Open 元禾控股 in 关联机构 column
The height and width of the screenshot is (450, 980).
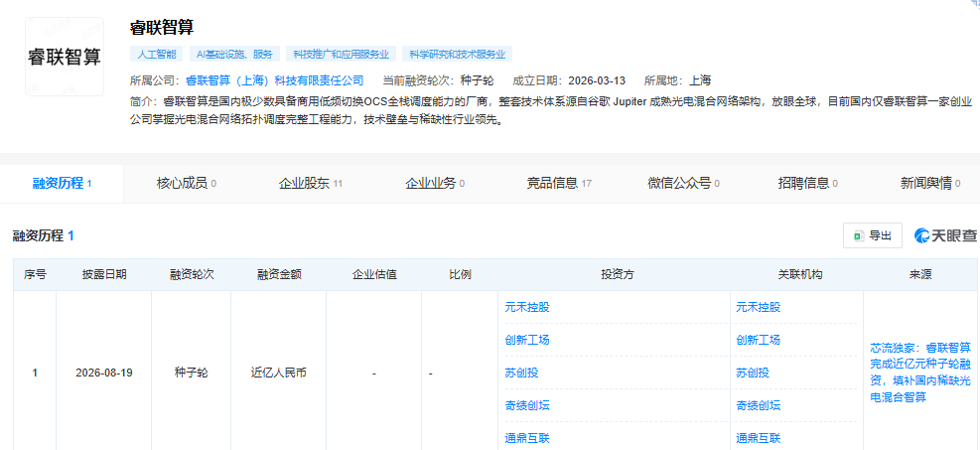click(759, 308)
